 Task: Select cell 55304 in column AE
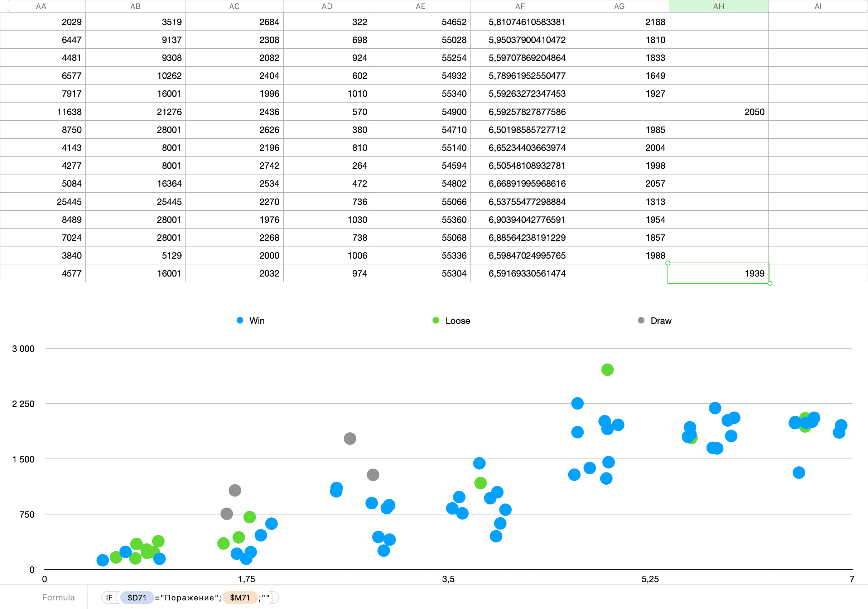pyautogui.click(x=421, y=273)
